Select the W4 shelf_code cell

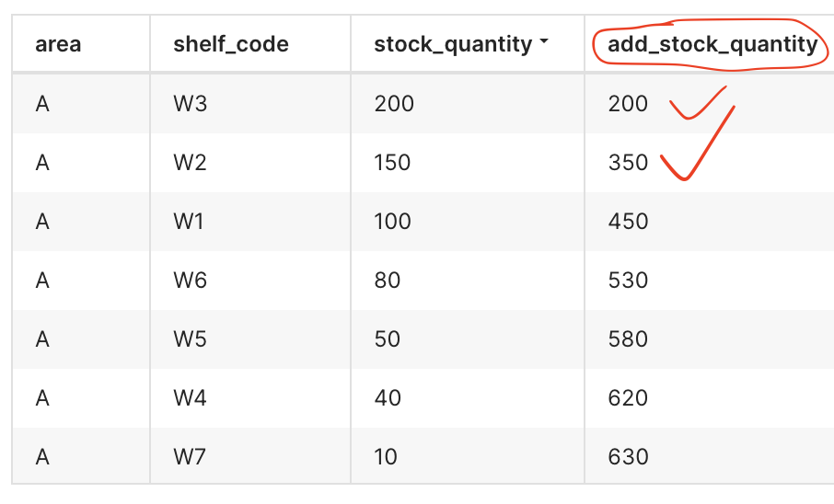click(191, 398)
